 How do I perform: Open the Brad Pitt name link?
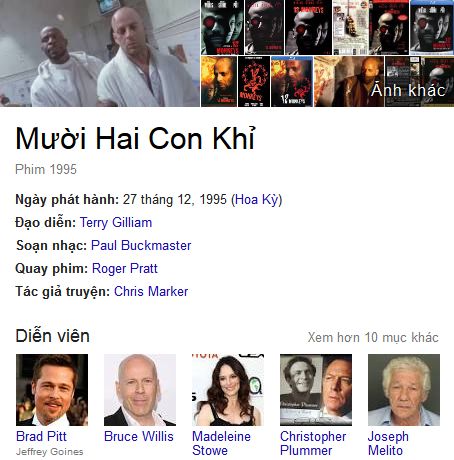[41, 436]
